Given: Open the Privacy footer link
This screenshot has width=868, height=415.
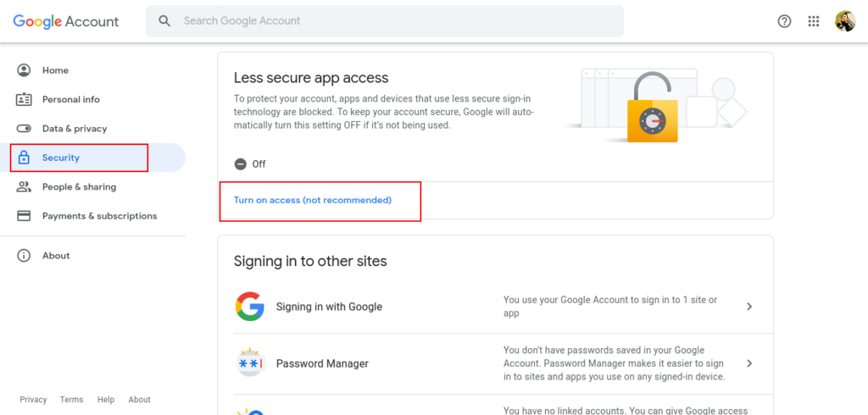Looking at the screenshot, I should click(33, 400).
